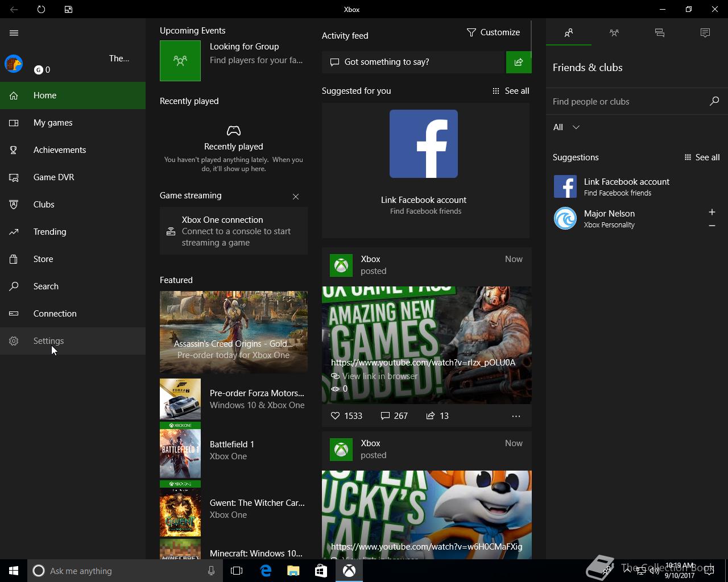Click View link in browser
This screenshot has width=728, height=582.
[x=374, y=376]
